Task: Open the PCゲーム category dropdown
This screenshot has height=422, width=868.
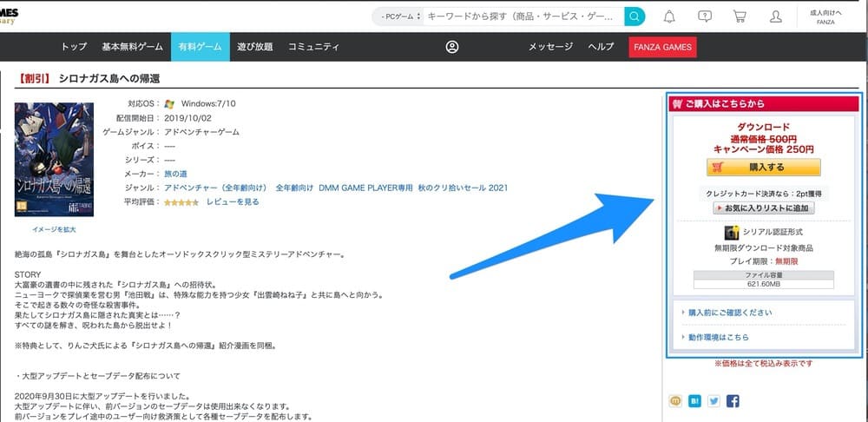Action: point(398,16)
